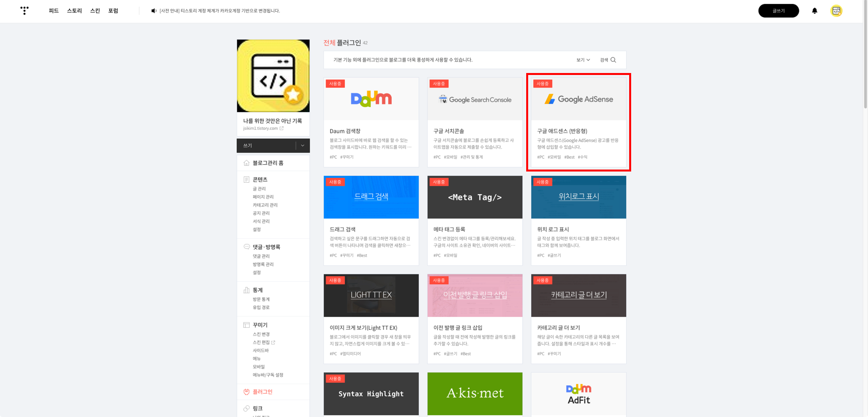Open jsikim1.tistory.com blog link
868x417 pixels.
coord(260,128)
